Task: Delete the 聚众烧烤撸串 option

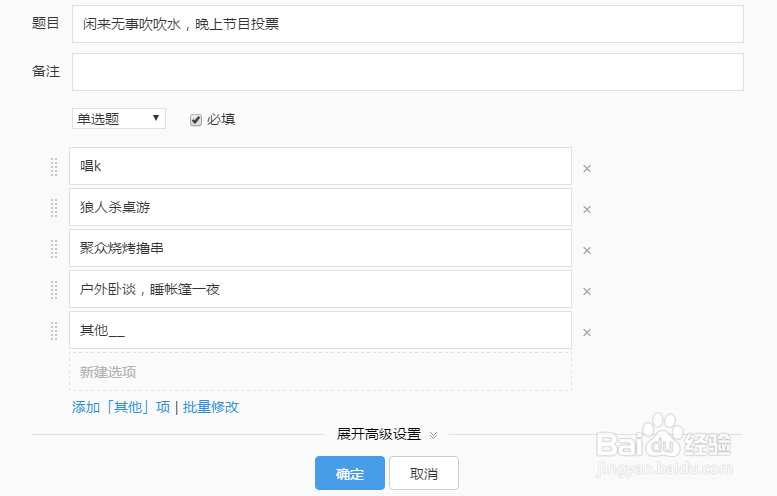Action: [x=587, y=251]
